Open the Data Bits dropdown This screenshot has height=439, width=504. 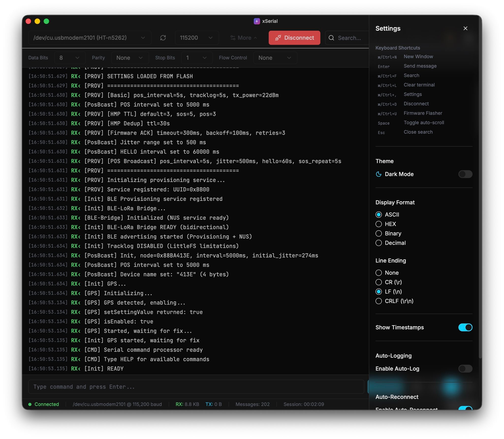[x=70, y=58]
